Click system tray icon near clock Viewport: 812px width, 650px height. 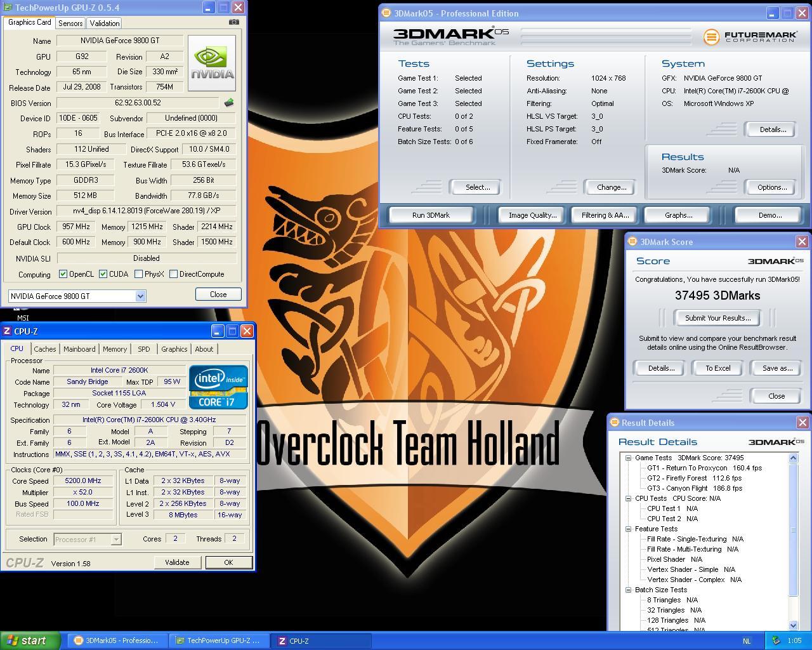tap(775, 640)
